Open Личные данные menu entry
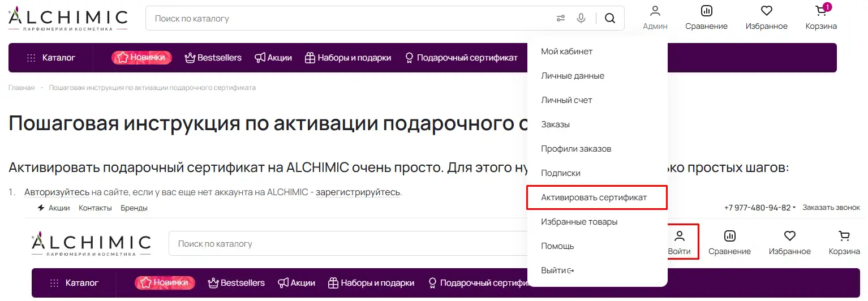Screen dimensions: 868x301 (573, 76)
